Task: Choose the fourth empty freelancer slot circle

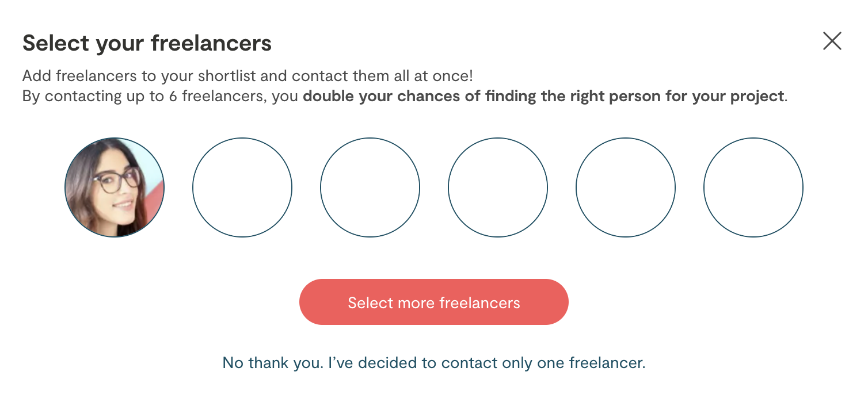Action: (626, 187)
